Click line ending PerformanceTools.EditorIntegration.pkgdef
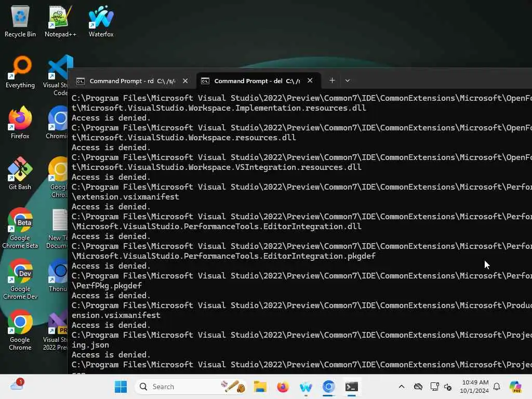The image size is (532, 399). tap(223, 256)
